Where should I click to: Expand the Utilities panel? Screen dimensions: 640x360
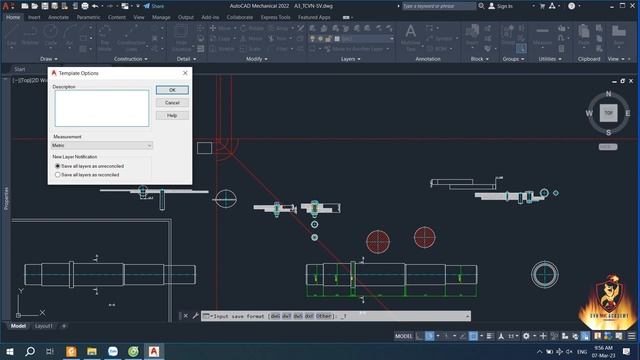click(x=550, y=59)
